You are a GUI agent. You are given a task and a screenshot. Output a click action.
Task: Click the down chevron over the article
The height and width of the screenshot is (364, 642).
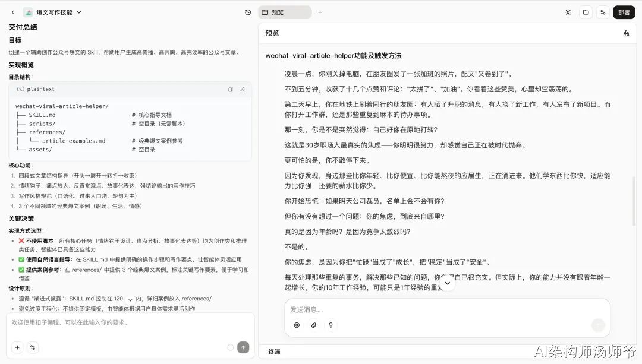pyautogui.click(x=448, y=284)
